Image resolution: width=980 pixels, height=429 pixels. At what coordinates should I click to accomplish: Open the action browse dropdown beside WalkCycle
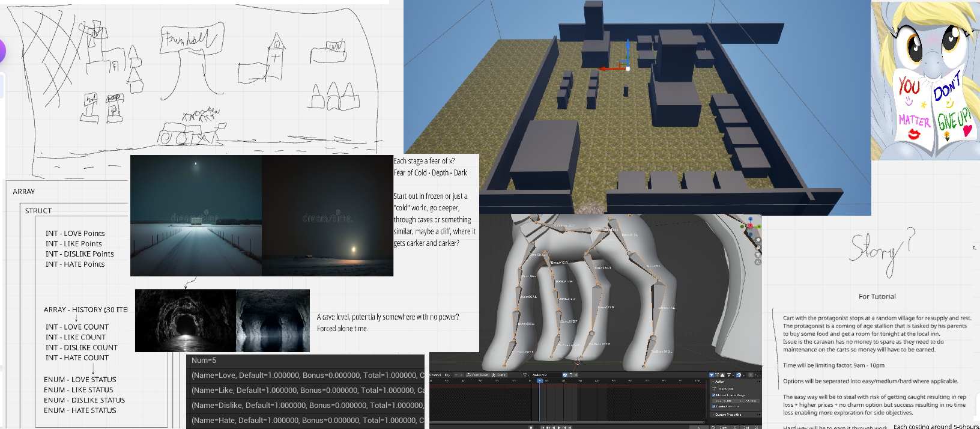526,375
